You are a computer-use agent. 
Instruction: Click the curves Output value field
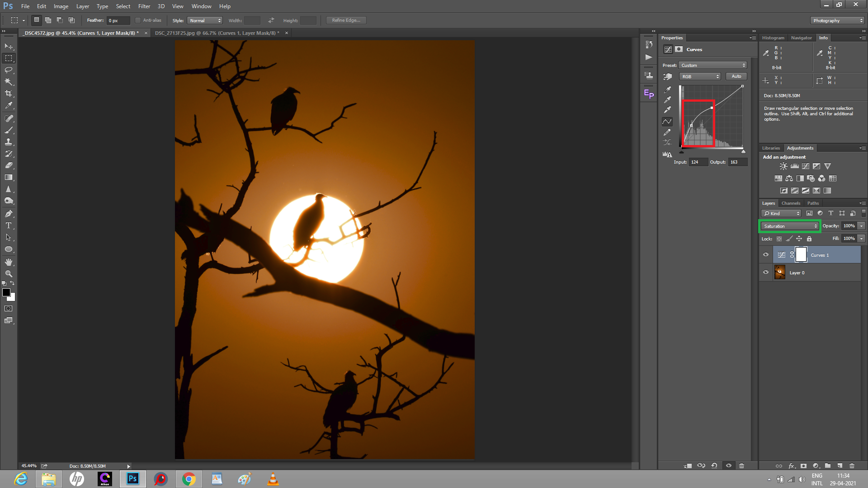coord(737,162)
